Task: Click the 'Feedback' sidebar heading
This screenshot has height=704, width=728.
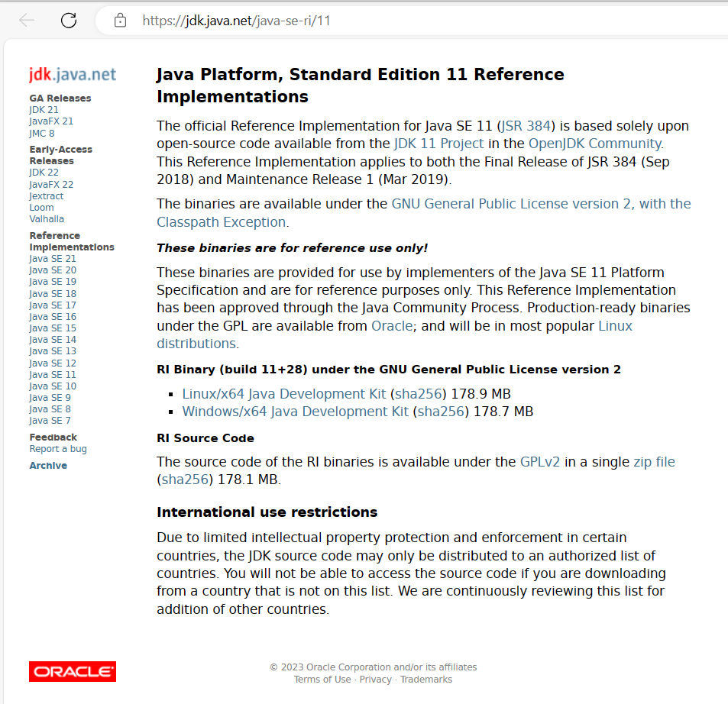Action: pyautogui.click(x=53, y=438)
